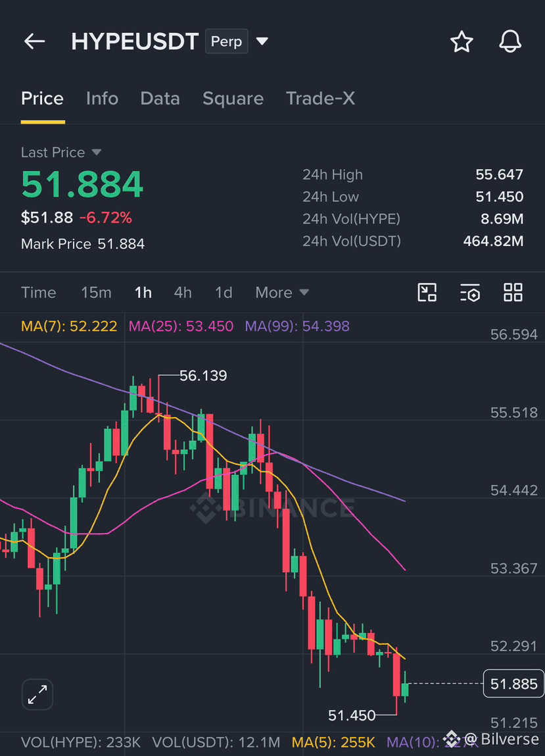Tap the VOL(USDT): 12.1M label
545x756 pixels.
tap(216, 742)
